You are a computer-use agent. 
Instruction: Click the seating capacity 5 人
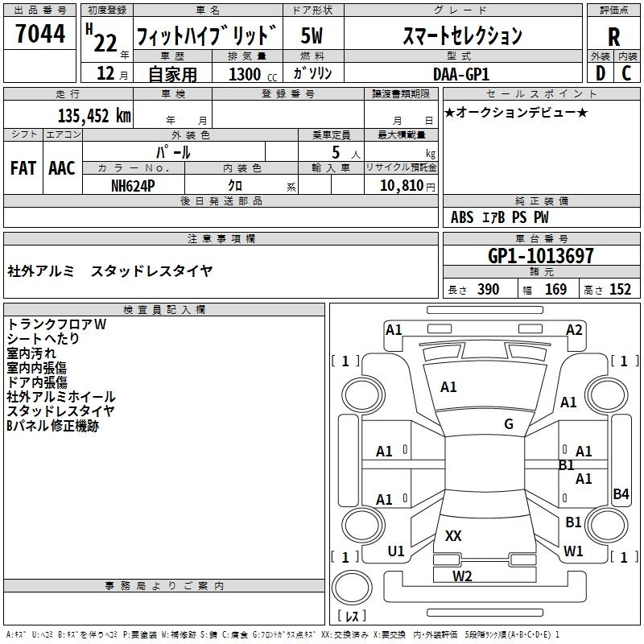pyautogui.click(x=345, y=152)
